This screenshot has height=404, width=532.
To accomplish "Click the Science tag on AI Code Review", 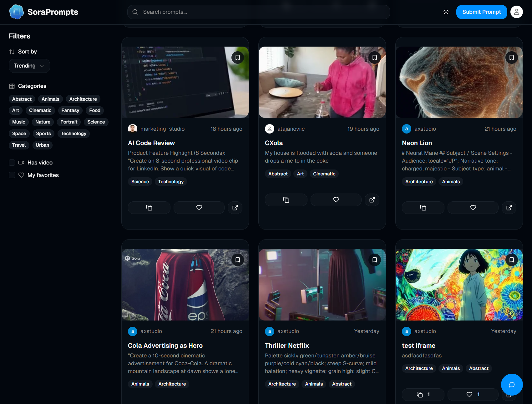I will 140,182.
